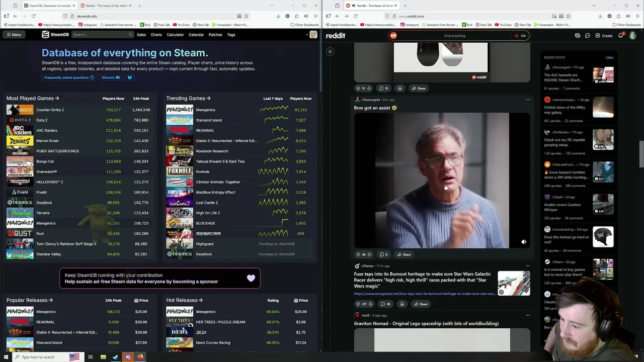The image size is (644, 362).
Task: Open Reddit chat icon
Action: click(587, 36)
